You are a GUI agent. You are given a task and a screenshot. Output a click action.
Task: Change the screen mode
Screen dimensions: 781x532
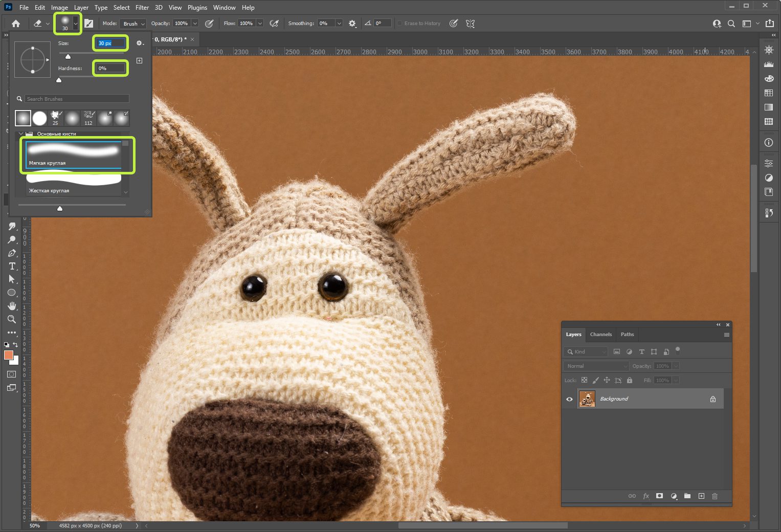click(x=11, y=388)
